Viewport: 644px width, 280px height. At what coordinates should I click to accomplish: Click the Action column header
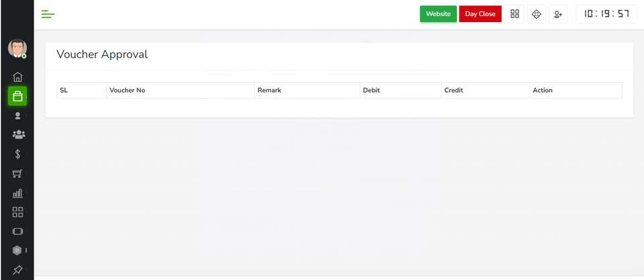point(576,90)
